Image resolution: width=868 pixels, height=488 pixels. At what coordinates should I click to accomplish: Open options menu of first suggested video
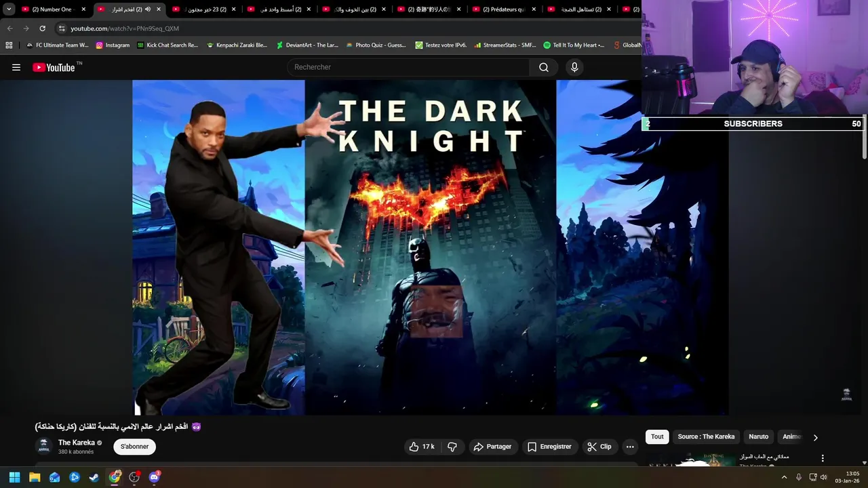coord(823,459)
